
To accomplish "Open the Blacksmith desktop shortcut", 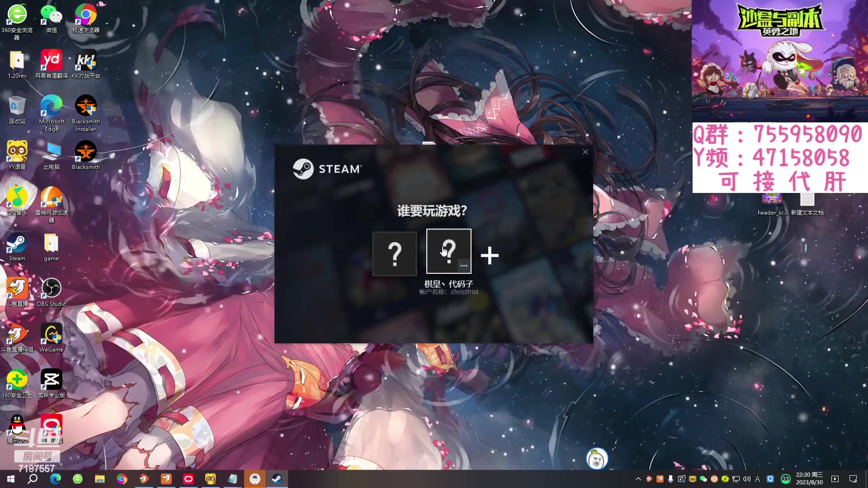I will coord(86,156).
